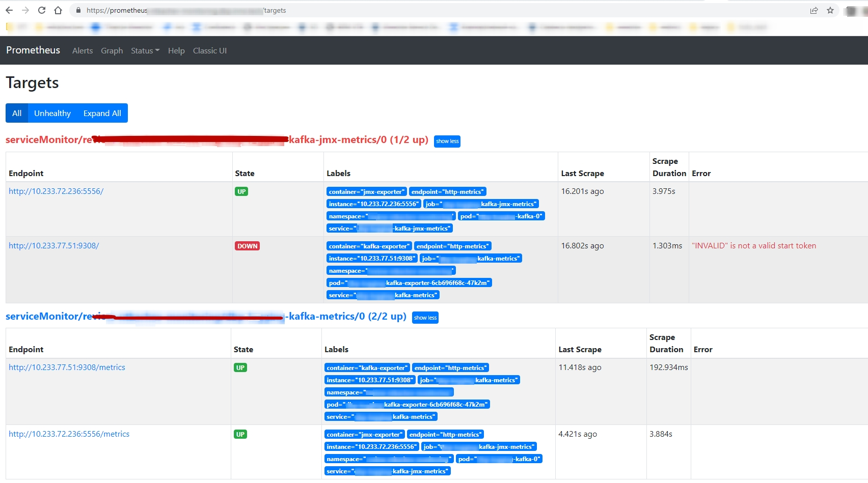Click the jmx-exporter container label in the 16.201s row
The height and width of the screenshot is (483, 868).
point(367,192)
